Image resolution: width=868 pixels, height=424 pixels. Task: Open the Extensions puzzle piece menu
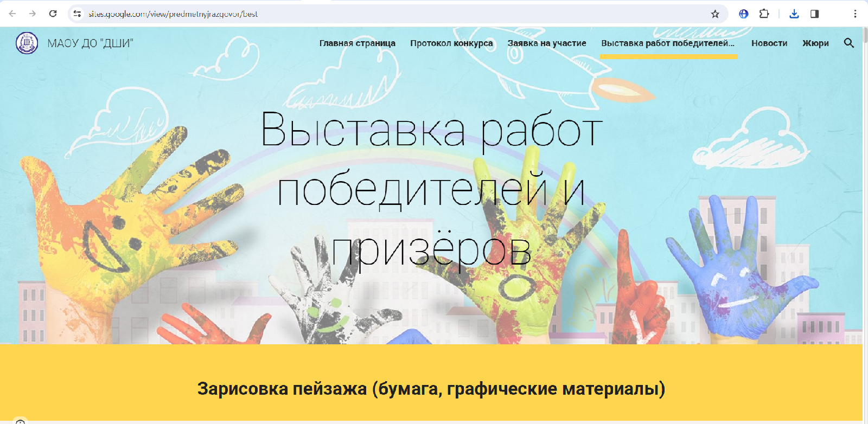(764, 14)
